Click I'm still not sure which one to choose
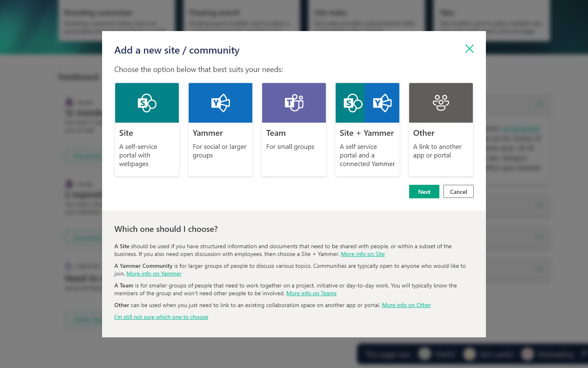Viewport: 588px width, 368px height. 161,317
